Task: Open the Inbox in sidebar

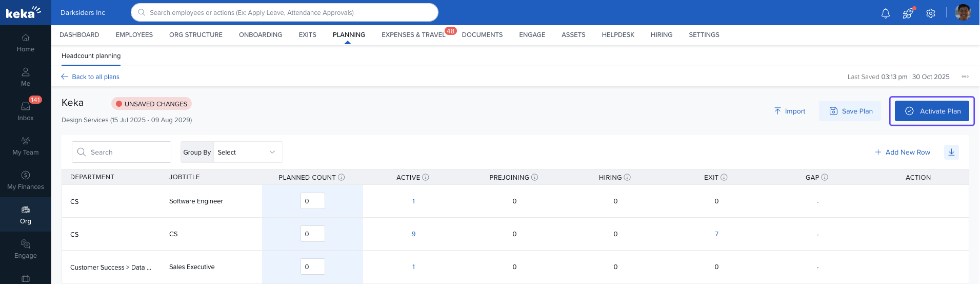Action: click(x=26, y=110)
